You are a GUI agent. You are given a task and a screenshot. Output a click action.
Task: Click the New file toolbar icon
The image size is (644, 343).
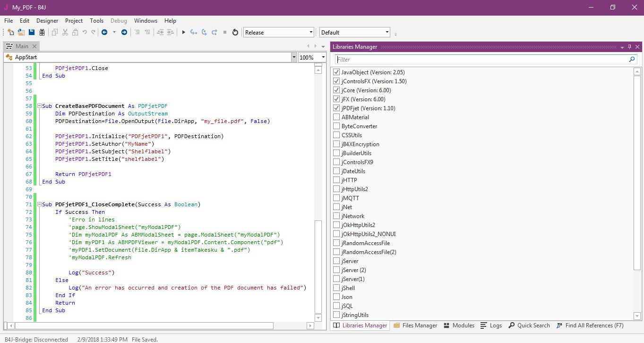click(x=10, y=32)
